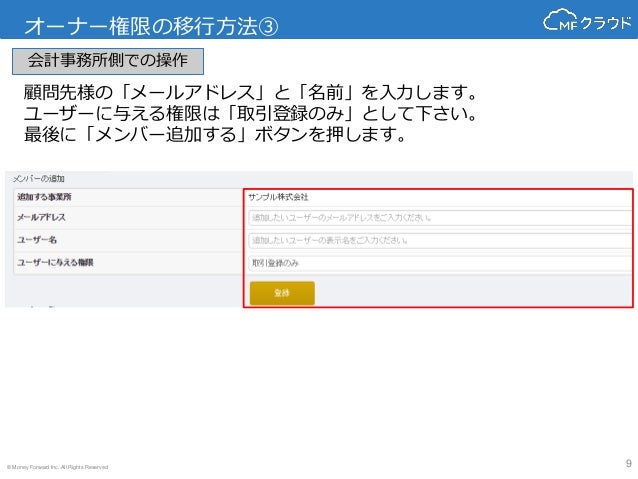Click the email address input field
This screenshot has height=479, width=638.
[441, 218]
